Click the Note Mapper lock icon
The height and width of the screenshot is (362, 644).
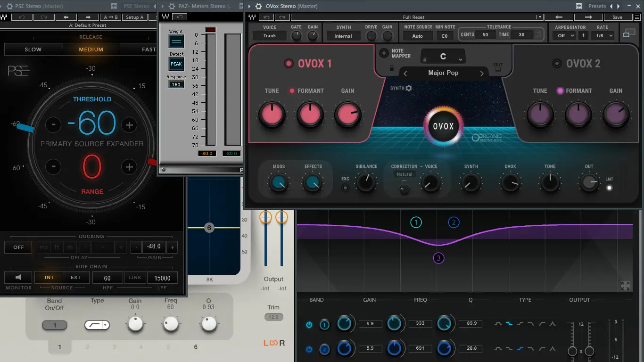[x=391, y=68]
